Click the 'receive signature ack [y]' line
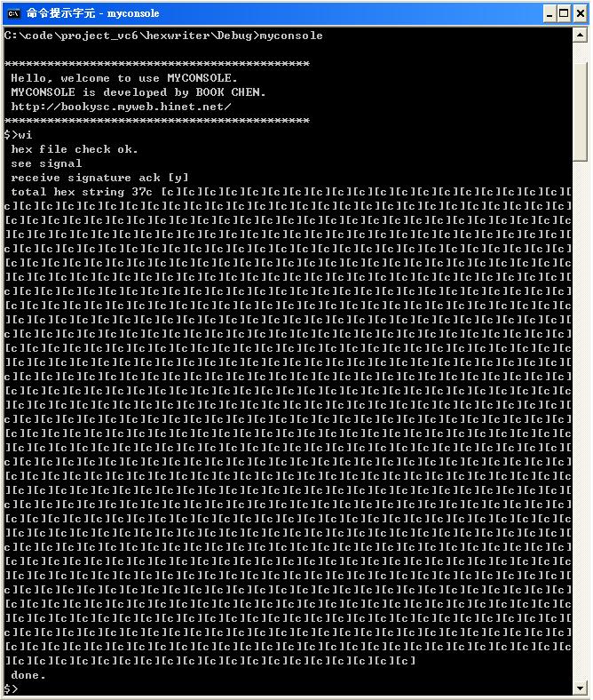 (x=99, y=178)
